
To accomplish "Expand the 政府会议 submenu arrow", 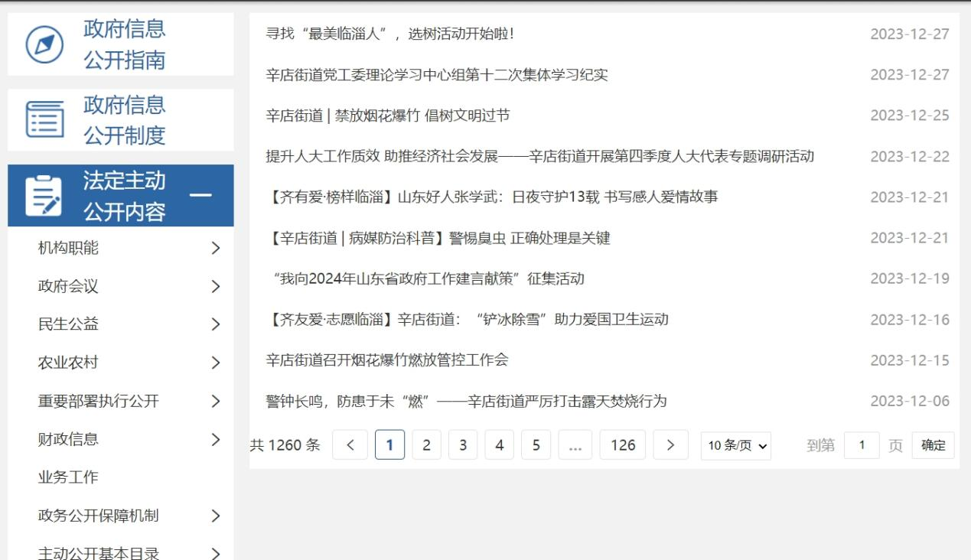I will pos(215,287).
